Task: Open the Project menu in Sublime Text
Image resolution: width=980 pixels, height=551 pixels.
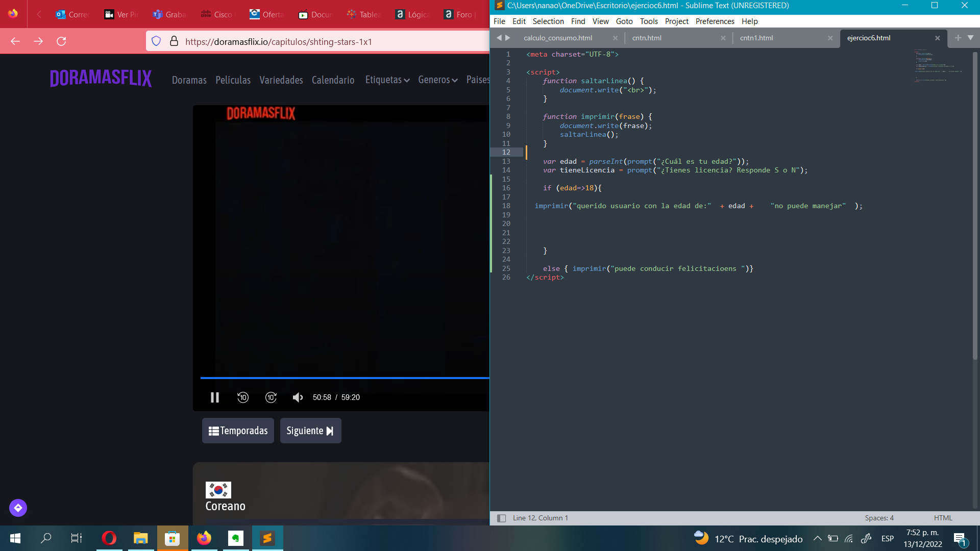Action: [676, 21]
